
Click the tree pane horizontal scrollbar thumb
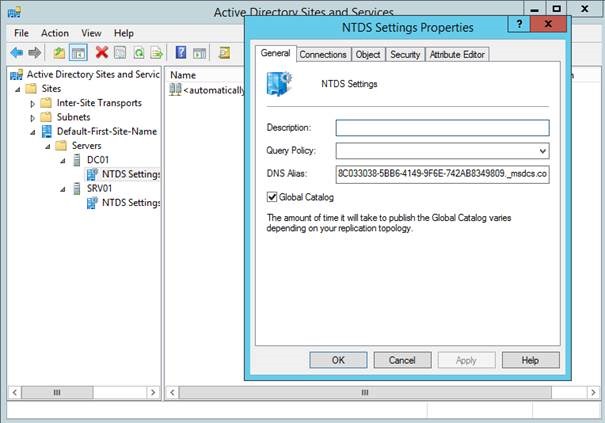click(x=57, y=393)
